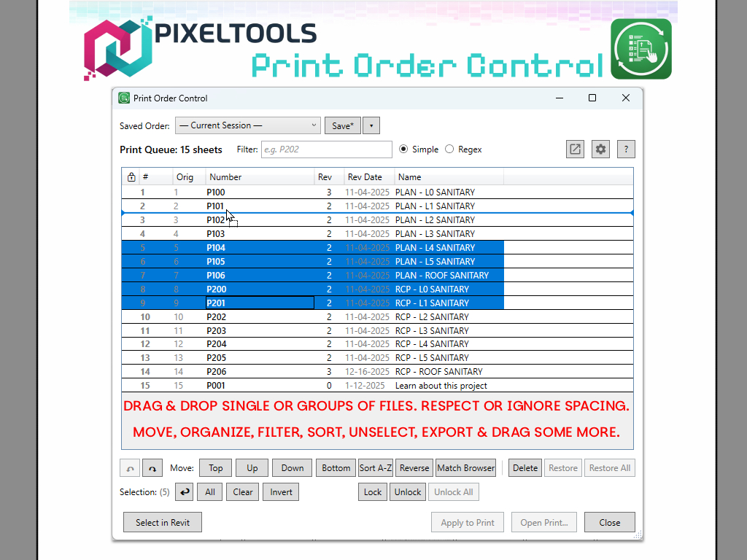Image resolution: width=747 pixels, height=560 pixels.
Task: Click the selection return-arrow icon button
Action: 185,492
